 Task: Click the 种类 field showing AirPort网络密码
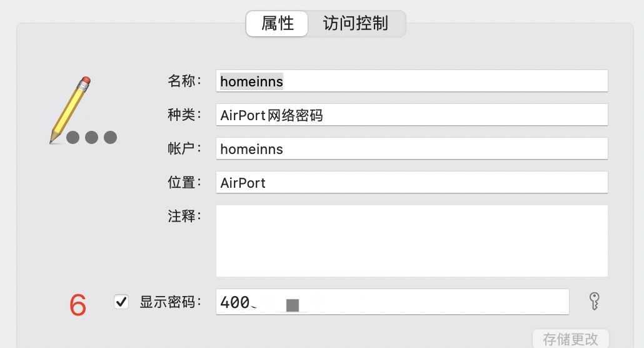coord(411,115)
